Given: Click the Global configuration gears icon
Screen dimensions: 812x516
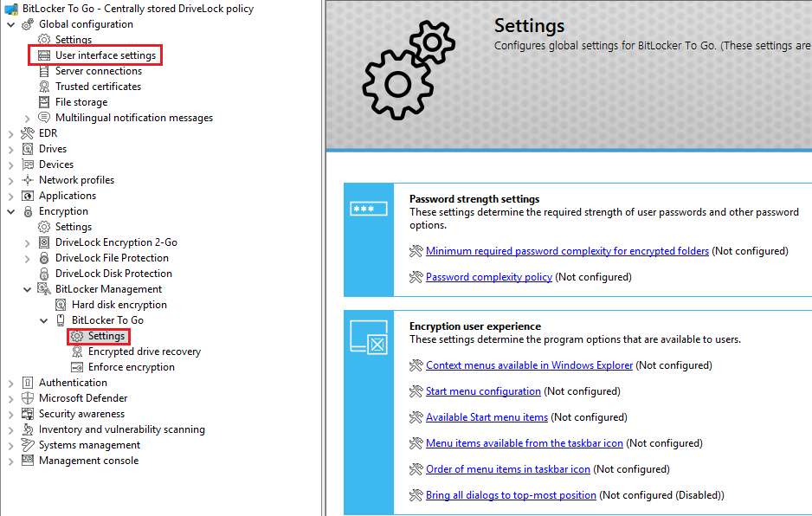Looking at the screenshot, I should click(28, 24).
